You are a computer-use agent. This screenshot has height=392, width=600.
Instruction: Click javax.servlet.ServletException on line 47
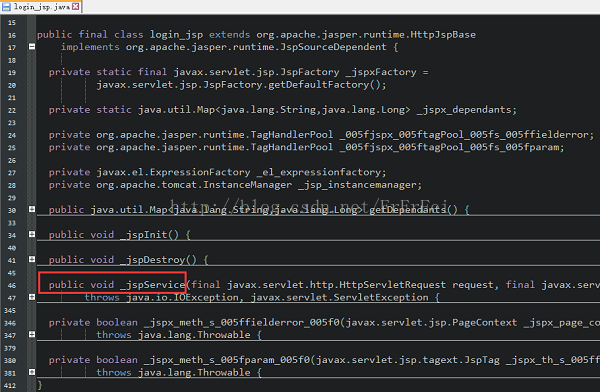point(339,297)
